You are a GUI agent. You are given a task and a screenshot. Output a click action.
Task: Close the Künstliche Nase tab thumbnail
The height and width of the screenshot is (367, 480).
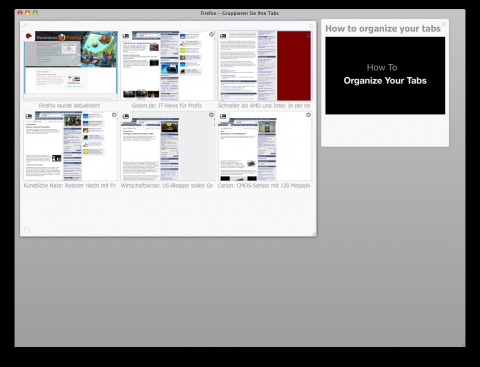coord(114,115)
